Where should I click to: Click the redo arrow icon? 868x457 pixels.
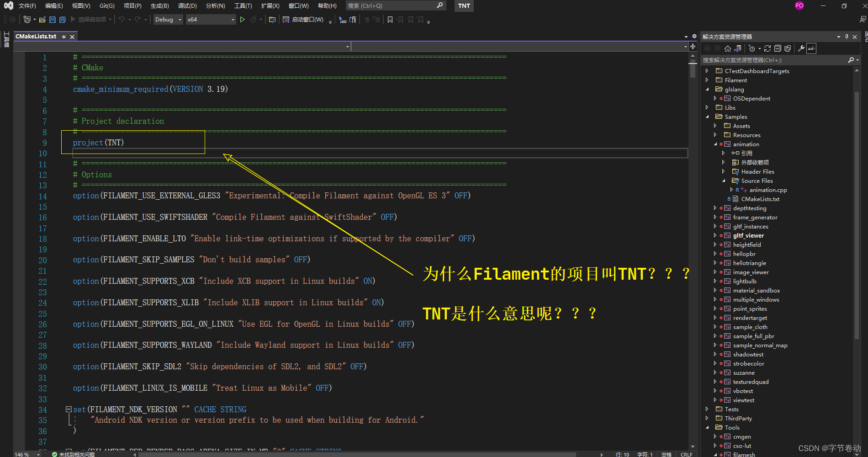[x=138, y=20]
